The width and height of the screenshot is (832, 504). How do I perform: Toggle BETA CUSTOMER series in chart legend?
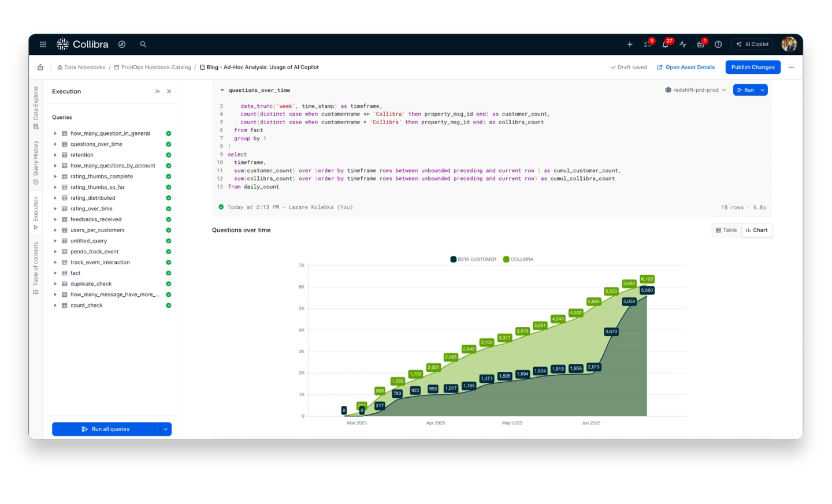pos(473,260)
